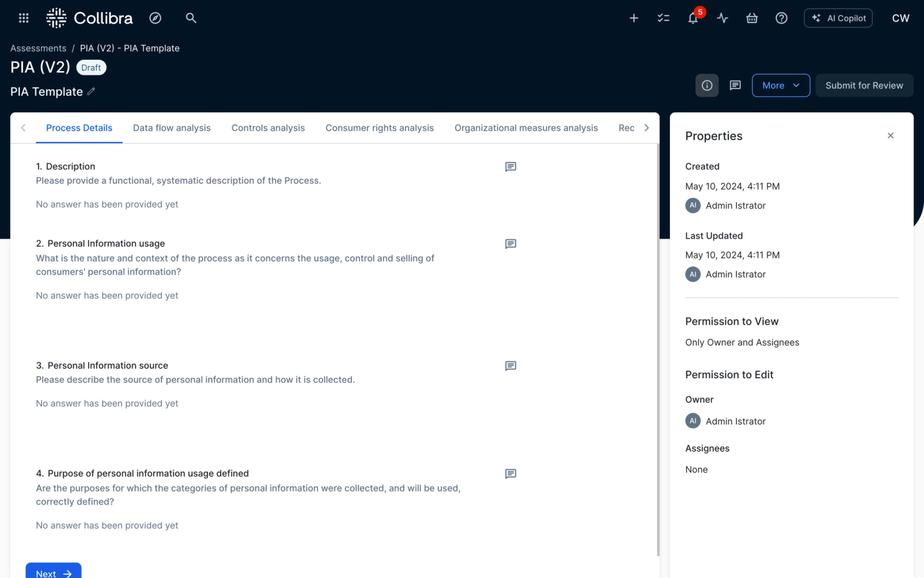Switch to Consumer rights analysis tab
The width and height of the screenshot is (924, 578).
coord(379,128)
